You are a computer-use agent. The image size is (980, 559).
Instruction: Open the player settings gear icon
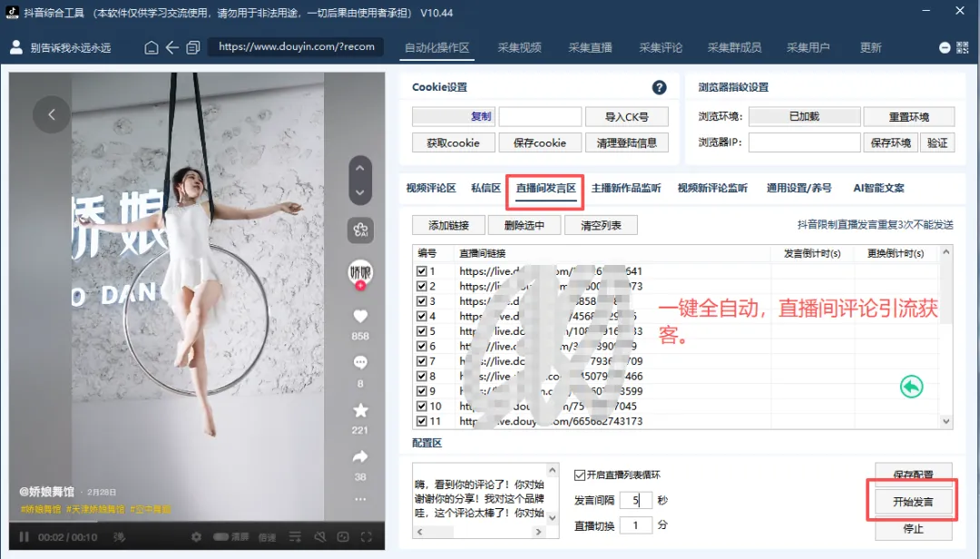(x=196, y=538)
